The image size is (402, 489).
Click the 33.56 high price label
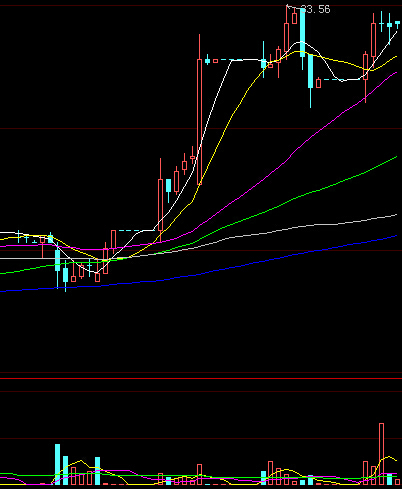(x=315, y=9)
